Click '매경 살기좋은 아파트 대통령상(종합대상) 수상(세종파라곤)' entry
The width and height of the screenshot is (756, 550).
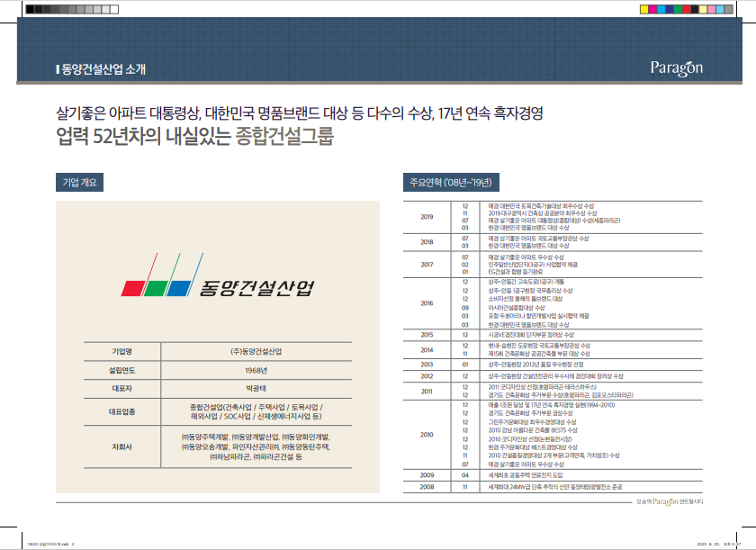pyautogui.click(x=554, y=221)
